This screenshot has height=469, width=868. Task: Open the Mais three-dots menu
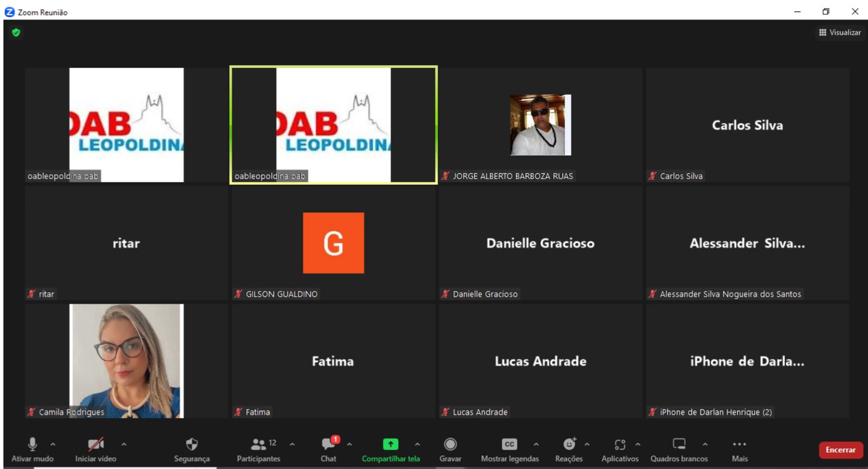[x=739, y=444]
